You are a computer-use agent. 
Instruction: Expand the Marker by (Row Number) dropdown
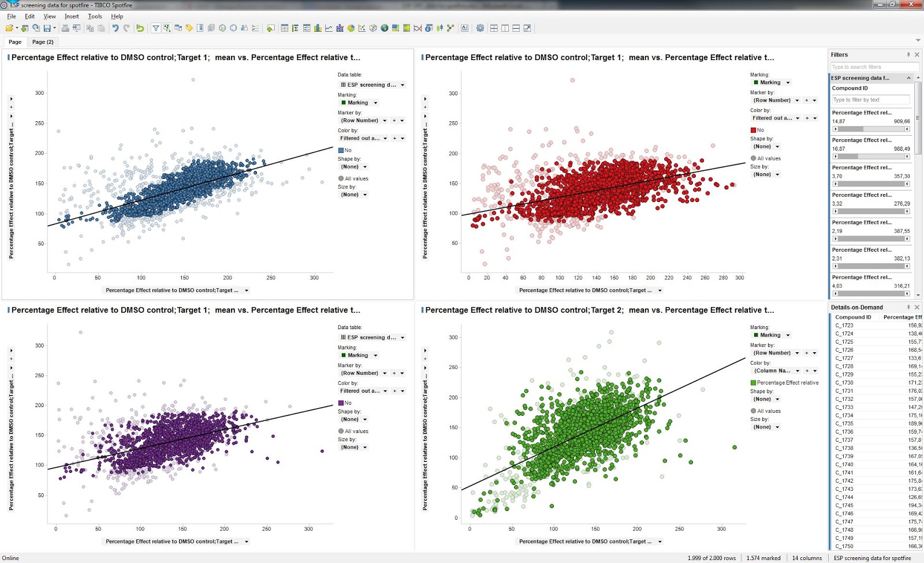coord(385,121)
